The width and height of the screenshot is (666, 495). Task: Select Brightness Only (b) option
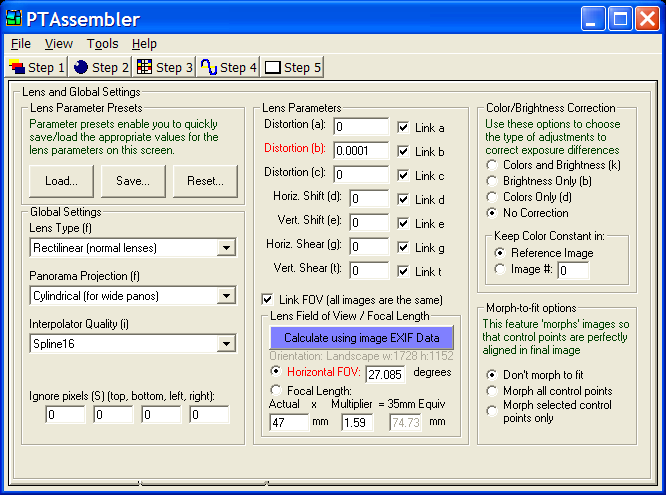pyautogui.click(x=491, y=181)
